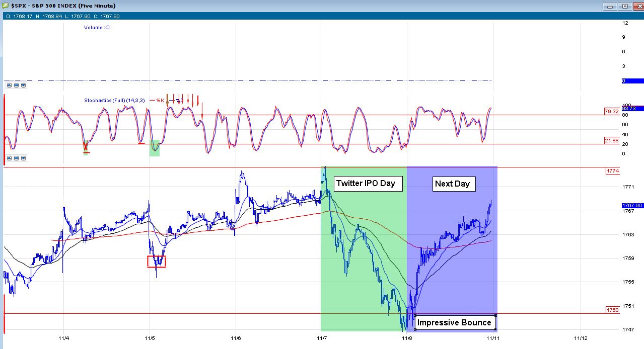This screenshot has width=644, height=349.
Task: Click the 1774 resistance line price tag
Action: tap(612, 171)
